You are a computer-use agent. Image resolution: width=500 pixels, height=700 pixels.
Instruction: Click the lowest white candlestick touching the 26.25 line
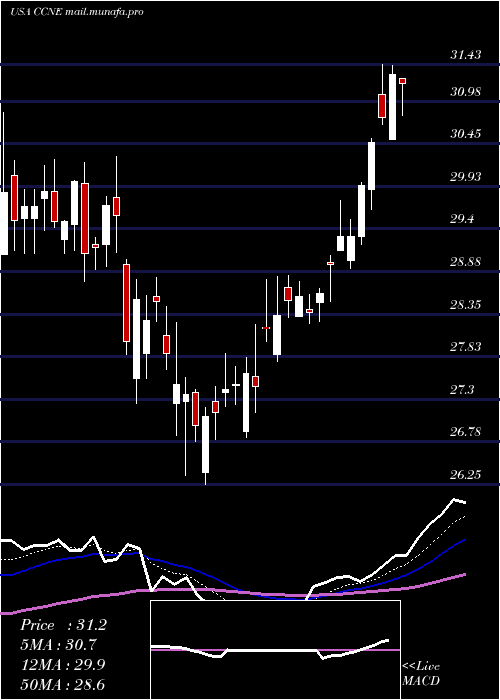pyautogui.click(x=205, y=444)
